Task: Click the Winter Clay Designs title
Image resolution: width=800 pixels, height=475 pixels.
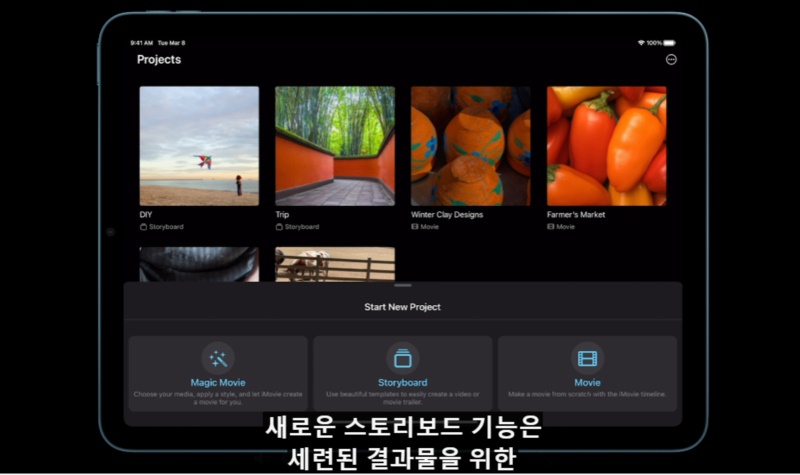Action: click(447, 215)
